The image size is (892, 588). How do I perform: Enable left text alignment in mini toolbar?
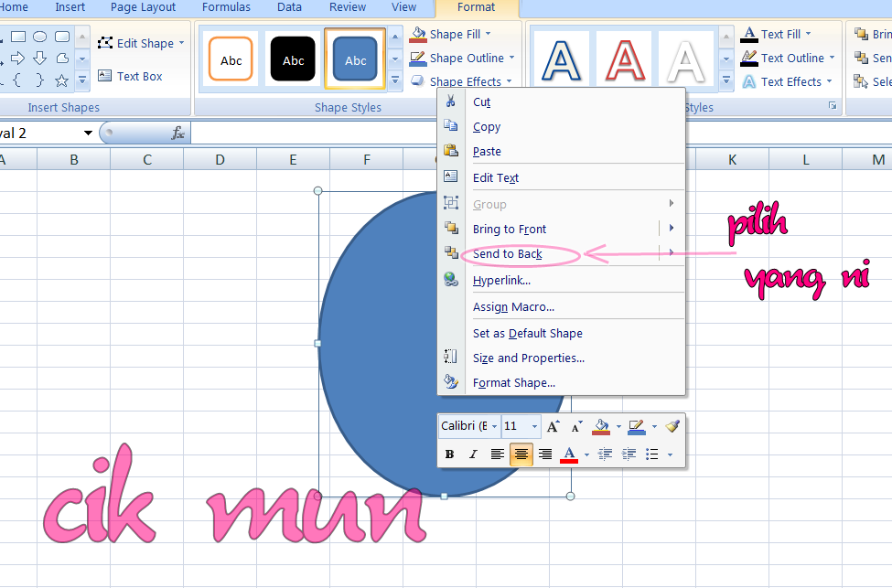[x=497, y=454]
